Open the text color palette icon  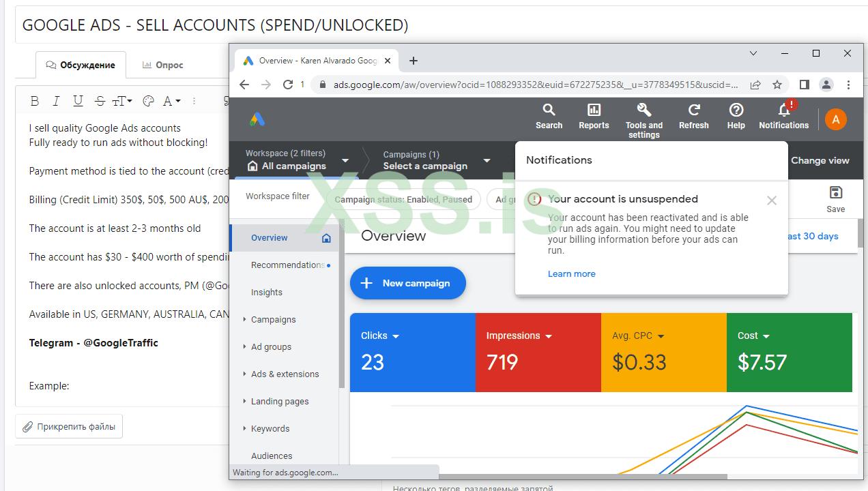(148, 101)
